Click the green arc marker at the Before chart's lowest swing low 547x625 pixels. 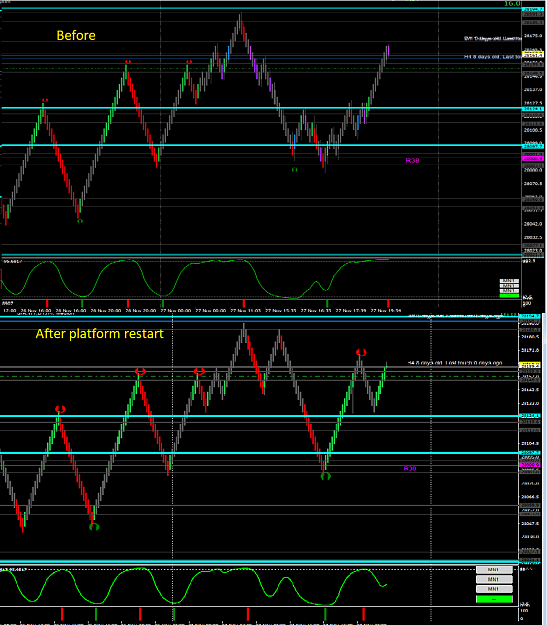click(x=80, y=220)
